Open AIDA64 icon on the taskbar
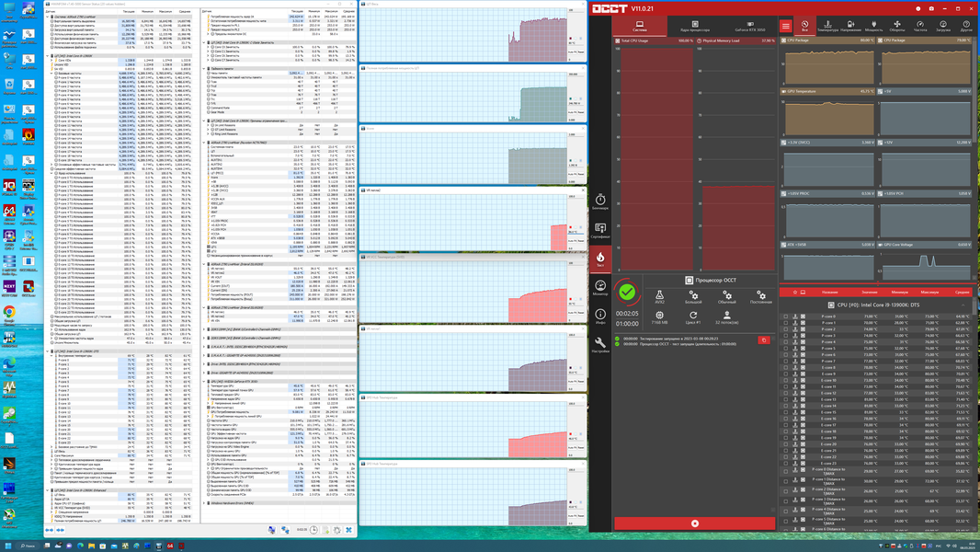The image size is (980, 552). pos(169,546)
